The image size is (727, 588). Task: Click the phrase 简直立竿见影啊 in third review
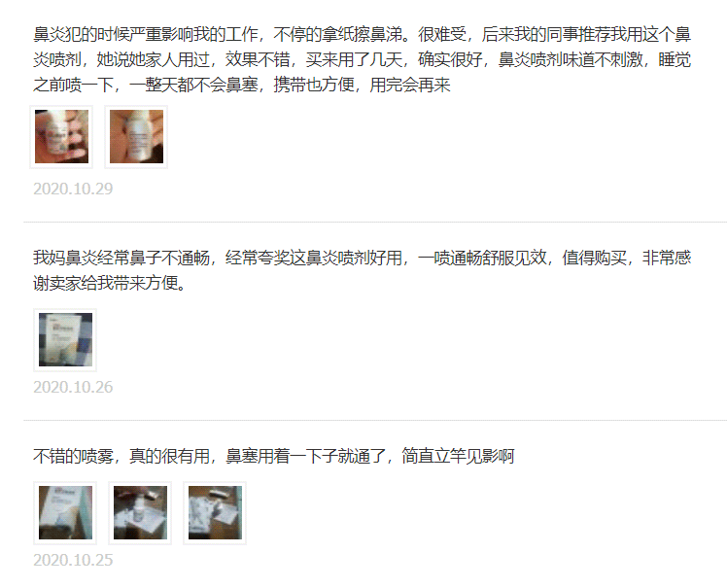coord(458,456)
